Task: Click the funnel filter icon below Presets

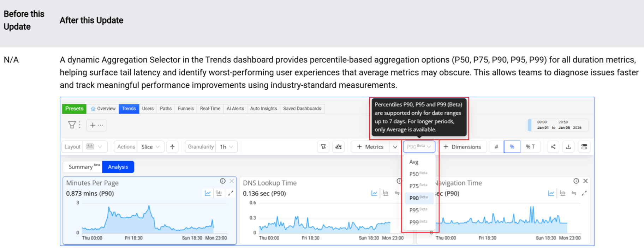Action: click(x=72, y=125)
